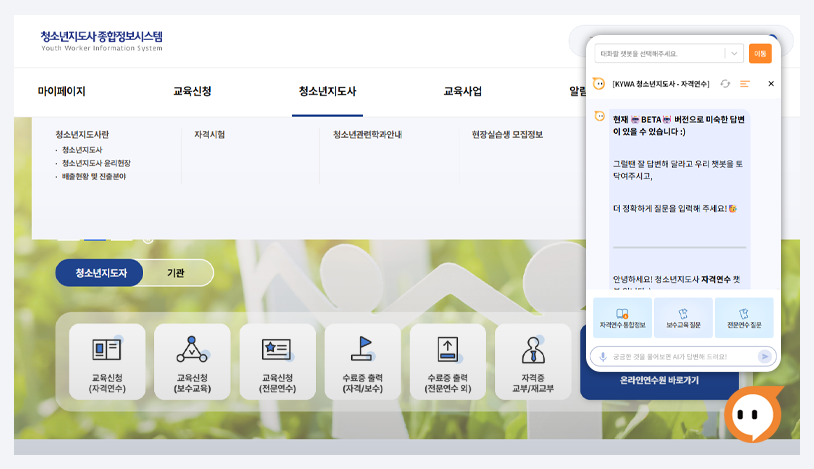The height and width of the screenshot is (469, 814).
Task: Click the orange 이동 button
Action: coord(760,53)
